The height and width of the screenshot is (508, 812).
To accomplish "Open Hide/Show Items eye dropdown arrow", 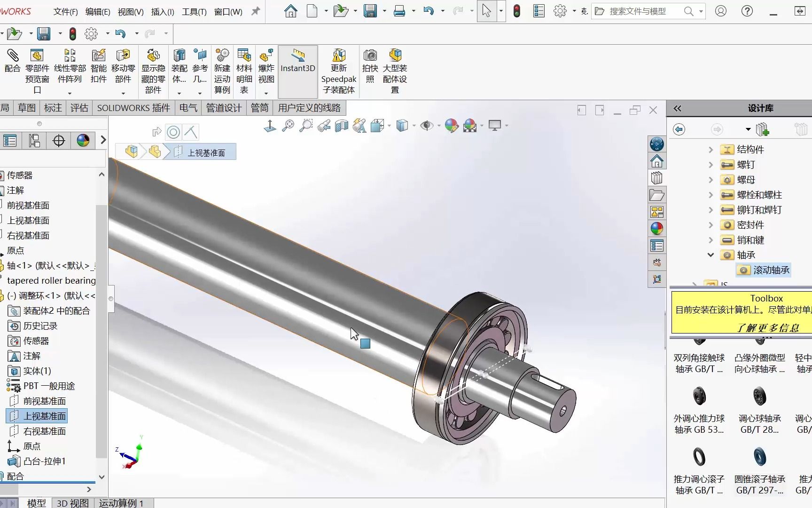I will coord(439,126).
